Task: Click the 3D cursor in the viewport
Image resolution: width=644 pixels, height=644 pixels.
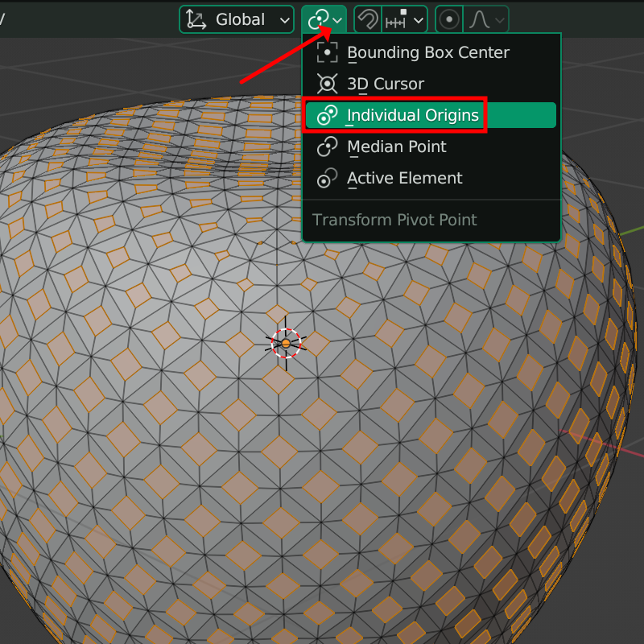Action: click(x=287, y=344)
